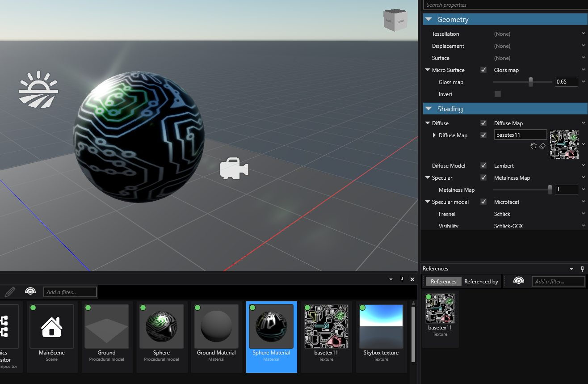Select the References tab
This screenshot has width=588, height=384.
[443, 281]
